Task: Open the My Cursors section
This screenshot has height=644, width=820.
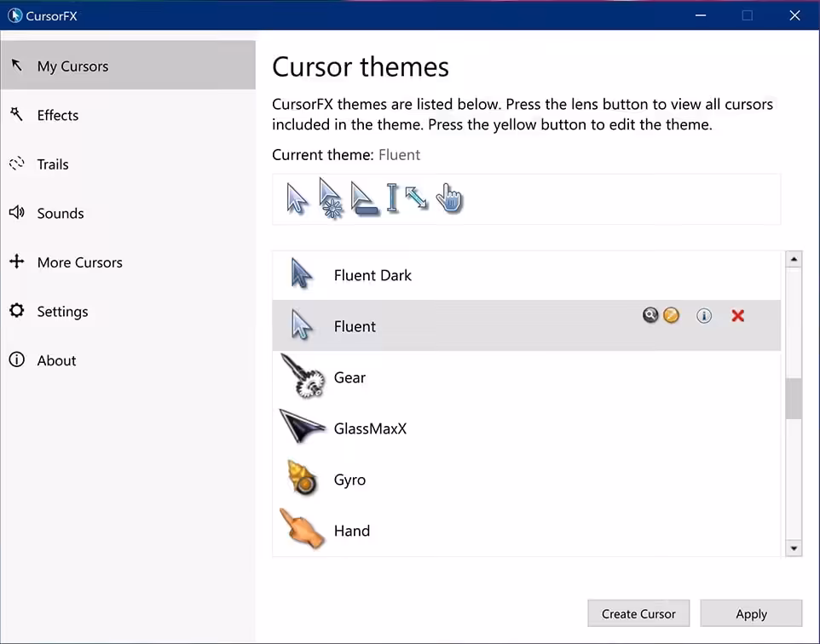Action: point(72,66)
